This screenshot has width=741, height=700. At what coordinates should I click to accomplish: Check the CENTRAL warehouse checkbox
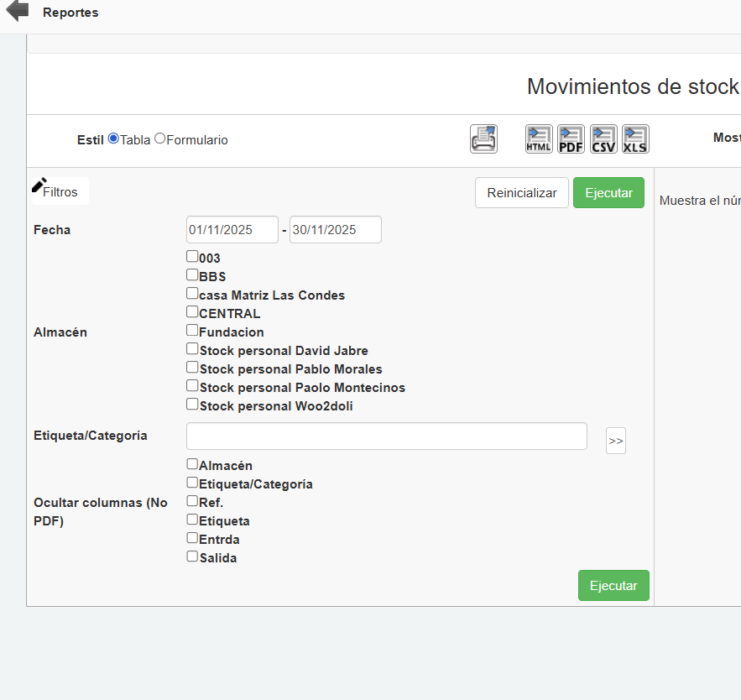coord(191,311)
